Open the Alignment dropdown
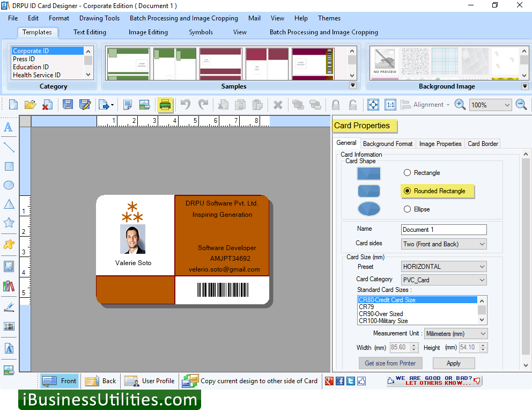The image size is (532, 410). click(425, 105)
